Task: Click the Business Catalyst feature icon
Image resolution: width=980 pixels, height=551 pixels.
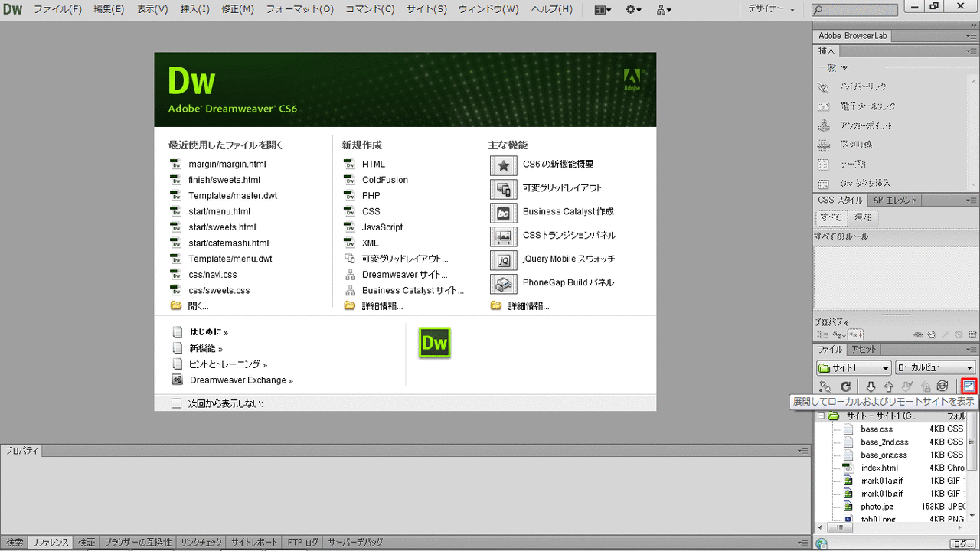Action: 504,212
